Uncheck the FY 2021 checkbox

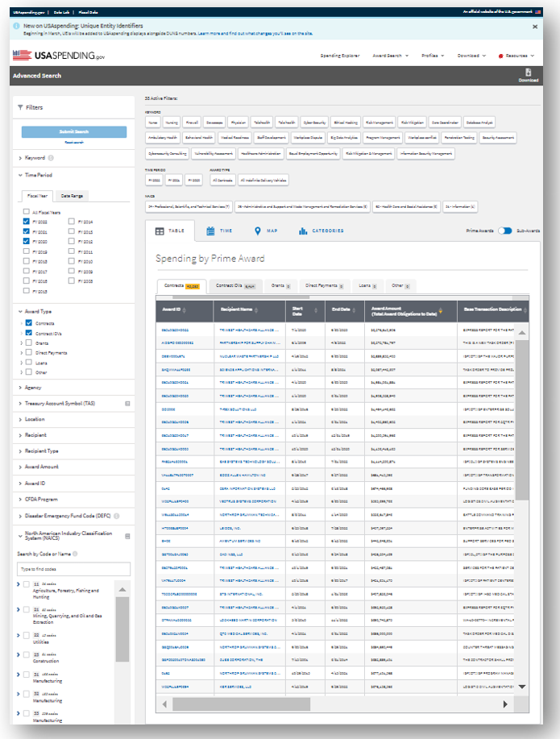pos(27,231)
